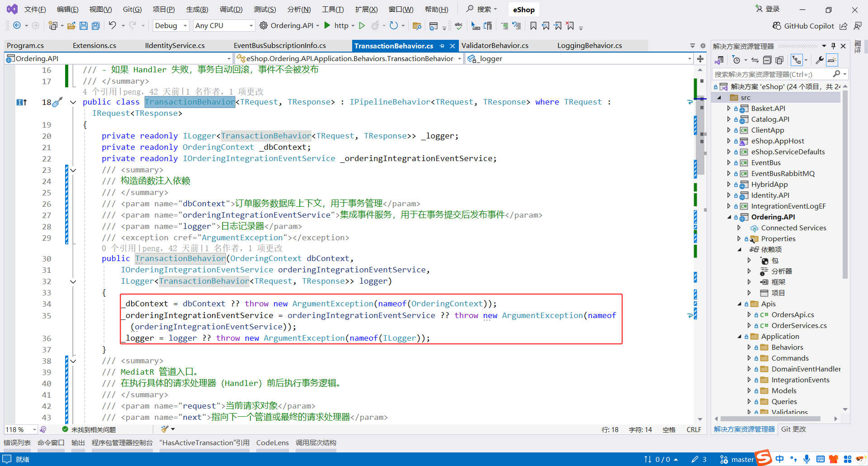
Task: Enable Show All Files in Solution Explorer
Action: 779,60
